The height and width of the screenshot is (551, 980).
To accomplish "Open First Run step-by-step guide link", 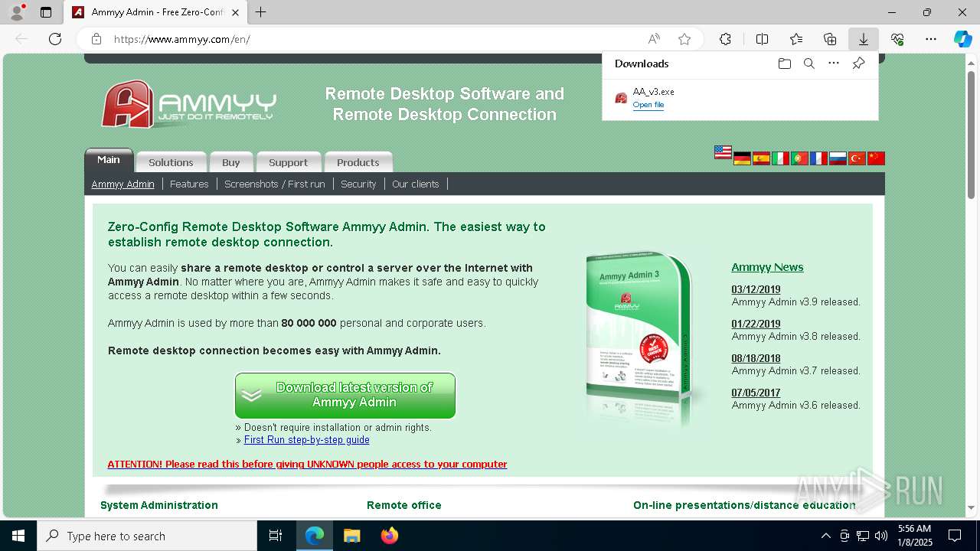I will click(x=307, y=440).
